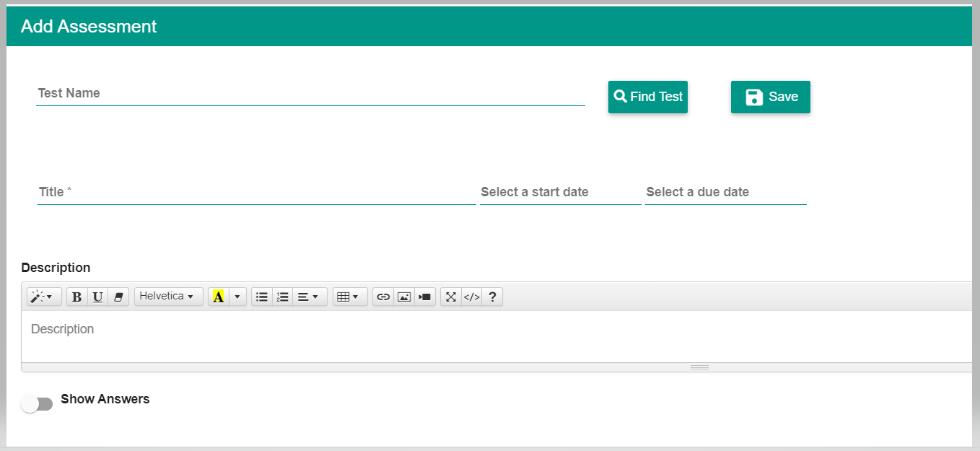The width and height of the screenshot is (980, 451).
Task: Click the eraser remove font style icon
Action: pos(118,297)
